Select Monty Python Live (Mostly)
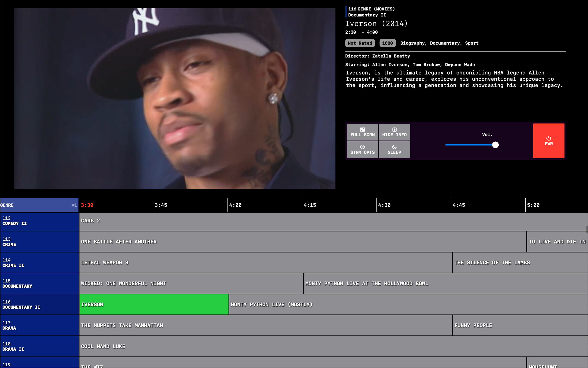The width and height of the screenshot is (588, 368). (x=409, y=305)
